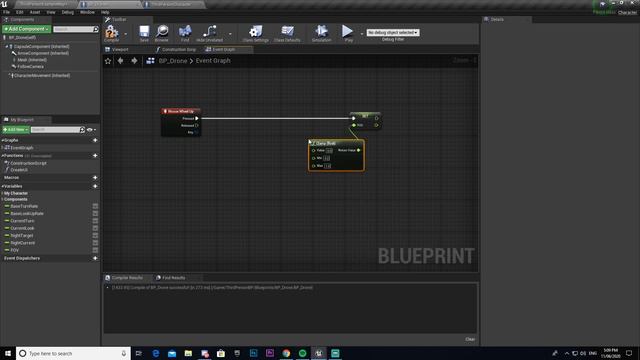Clear the compiler results with Clear

[470, 339]
